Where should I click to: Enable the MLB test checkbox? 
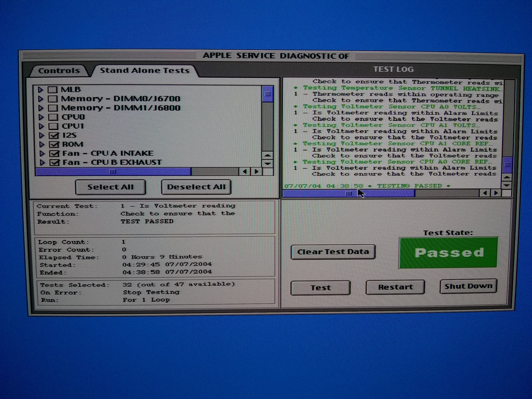(x=53, y=90)
